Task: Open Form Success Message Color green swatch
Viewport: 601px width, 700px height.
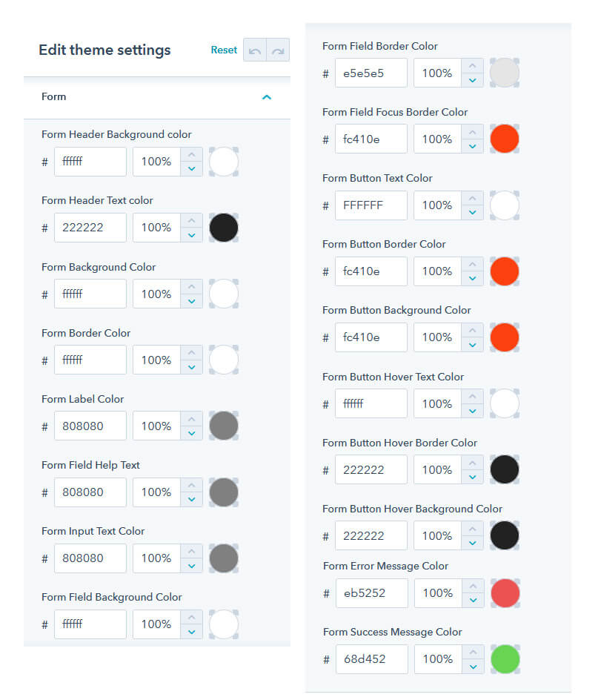Action: tap(505, 659)
